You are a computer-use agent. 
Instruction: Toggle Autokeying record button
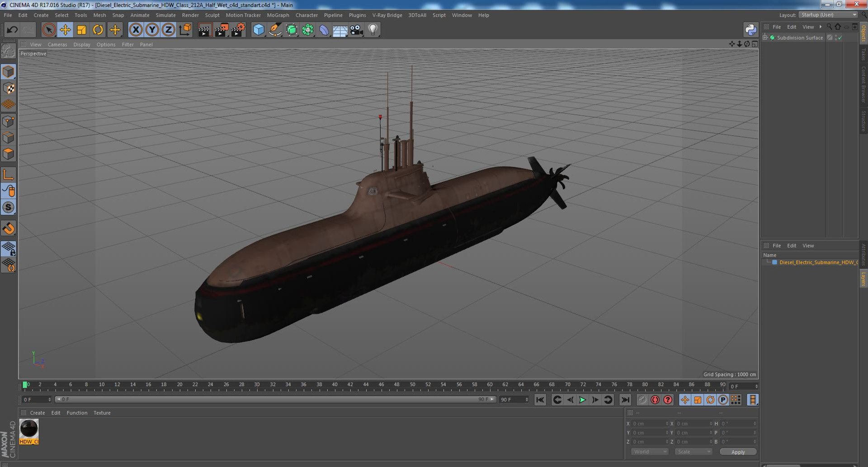pos(655,400)
